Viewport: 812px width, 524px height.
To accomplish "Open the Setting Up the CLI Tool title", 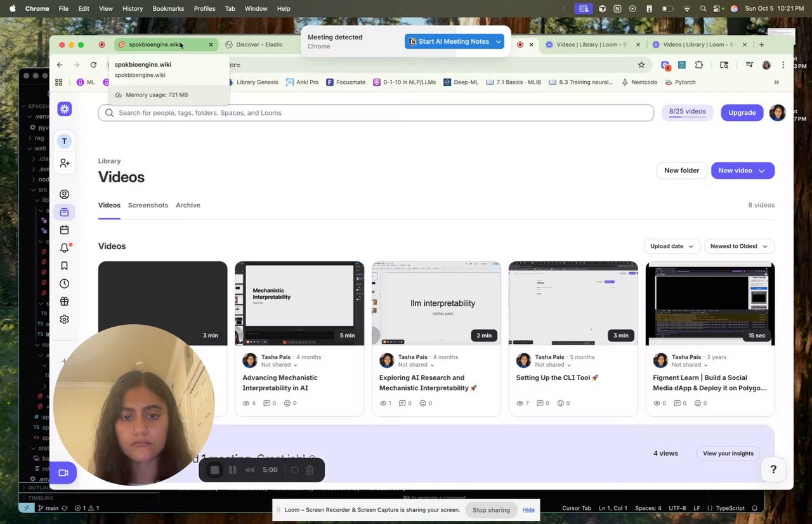I will 558,377.
